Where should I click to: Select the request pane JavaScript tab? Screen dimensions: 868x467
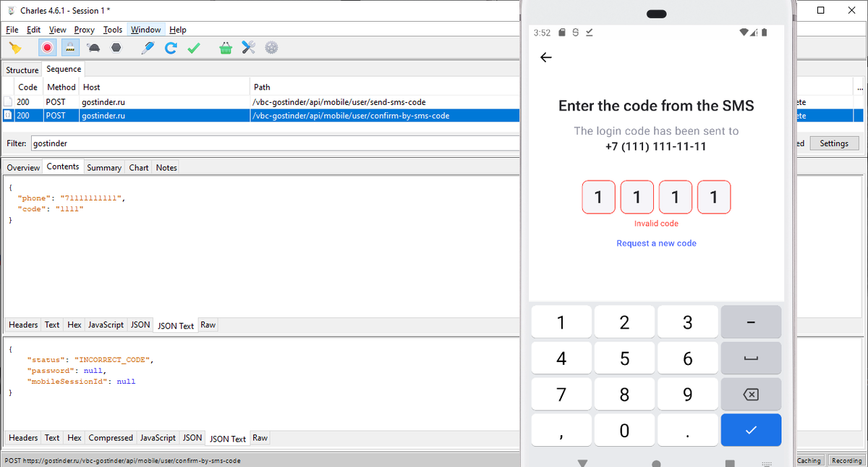pos(106,325)
